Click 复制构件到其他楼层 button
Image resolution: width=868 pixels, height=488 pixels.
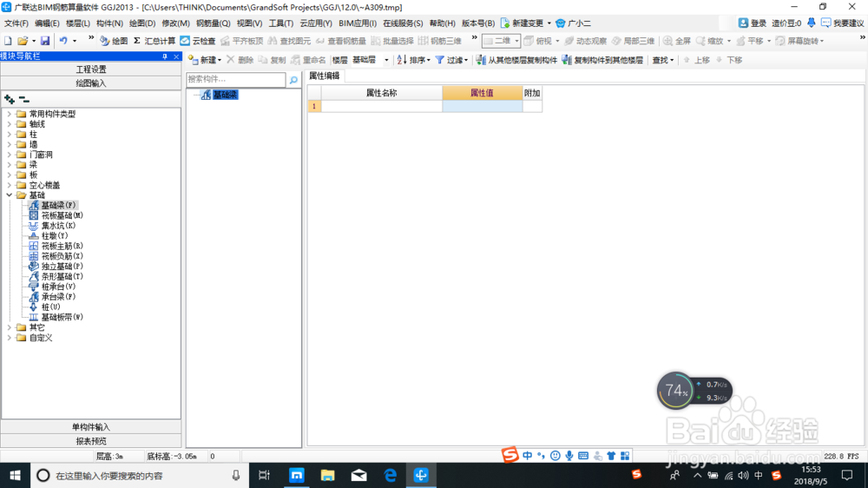pyautogui.click(x=602, y=60)
